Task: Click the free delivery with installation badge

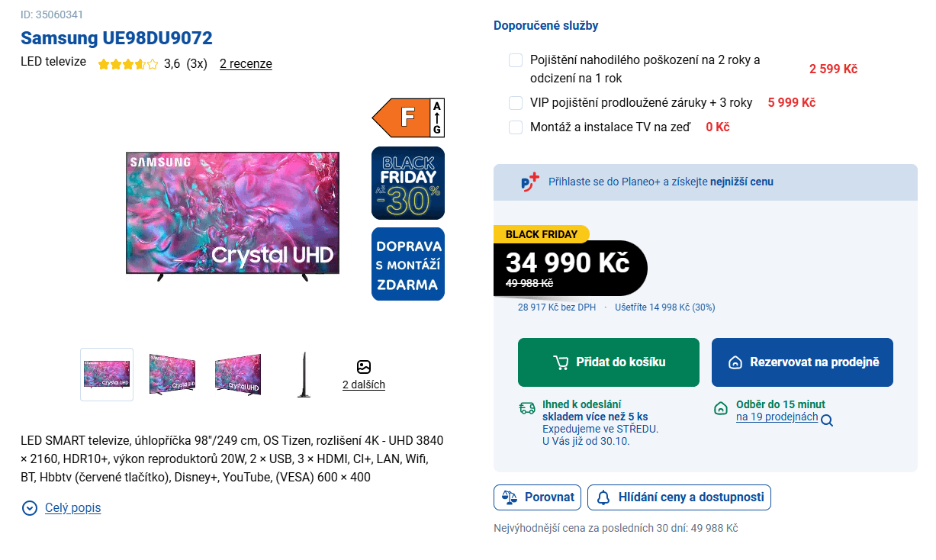Action: pos(407,264)
